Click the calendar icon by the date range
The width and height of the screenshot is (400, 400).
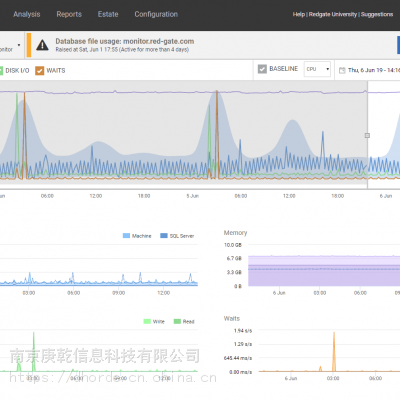[342, 70]
